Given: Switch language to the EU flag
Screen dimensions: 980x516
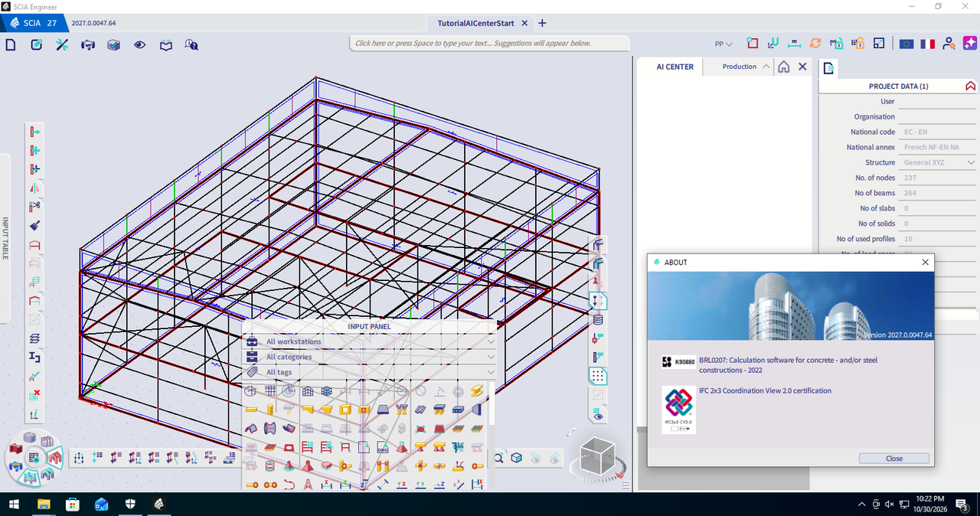Looking at the screenshot, I should click(x=907, y=44).
